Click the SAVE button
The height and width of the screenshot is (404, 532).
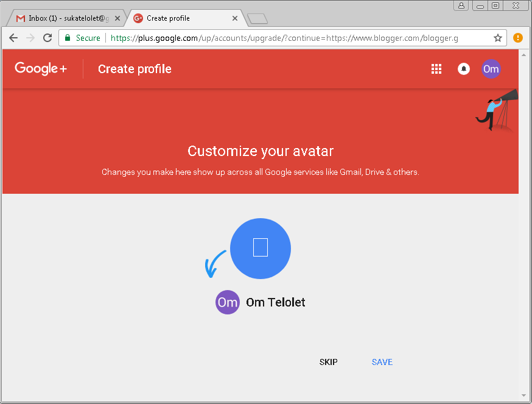pos(382,362)
